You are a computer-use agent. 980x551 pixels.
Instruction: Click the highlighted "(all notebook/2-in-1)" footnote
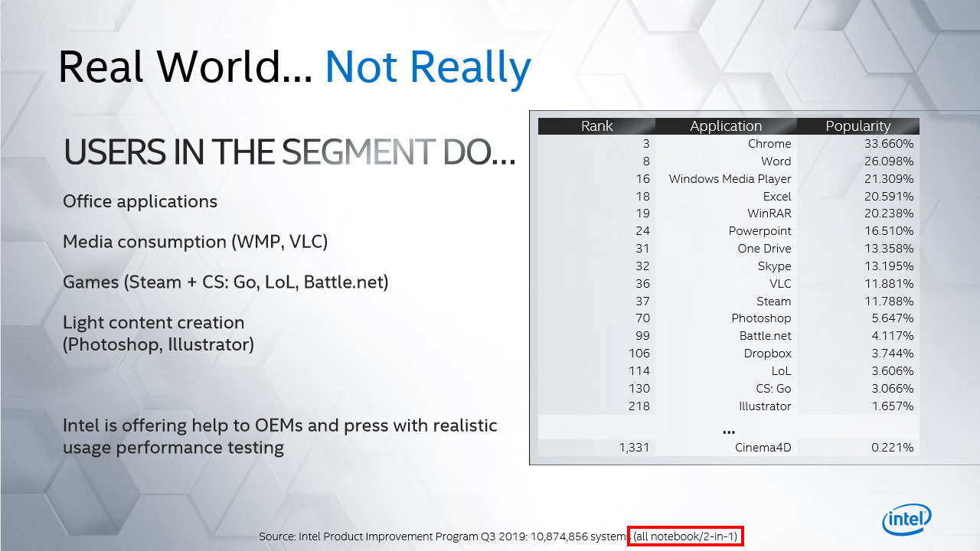(x=685, y=536)
